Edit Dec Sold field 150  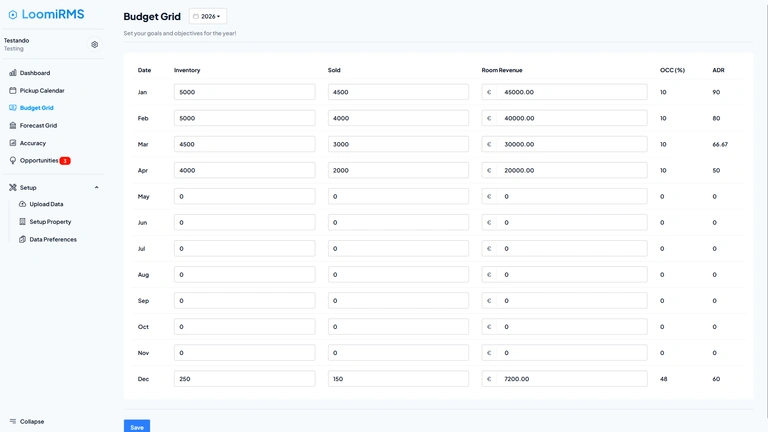398,379
